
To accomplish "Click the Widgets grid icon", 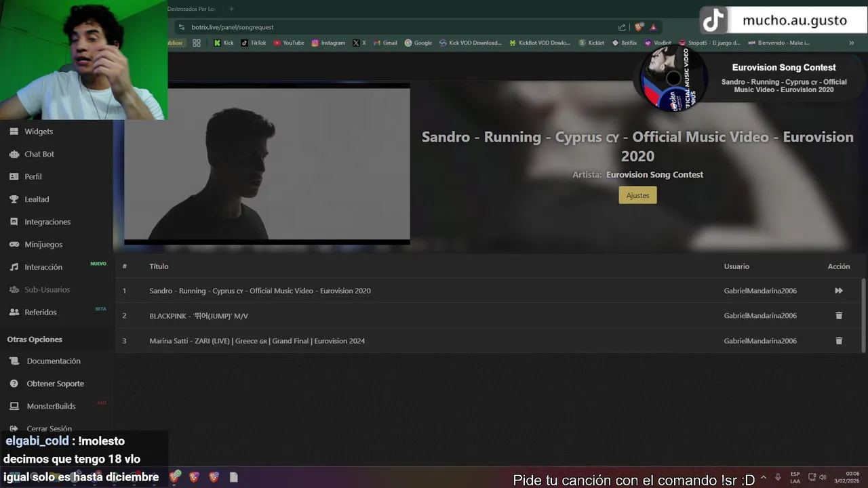I will pyautogui.click(x=14, y=131).
